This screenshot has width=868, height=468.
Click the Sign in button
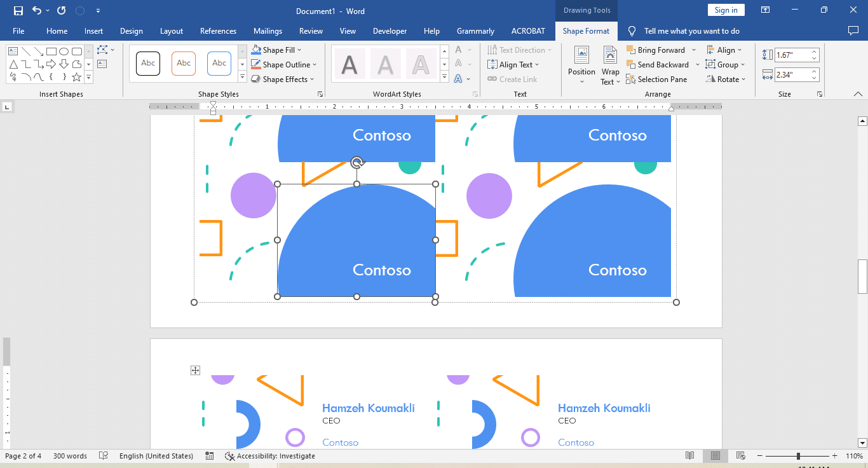[x=726, y=10]
